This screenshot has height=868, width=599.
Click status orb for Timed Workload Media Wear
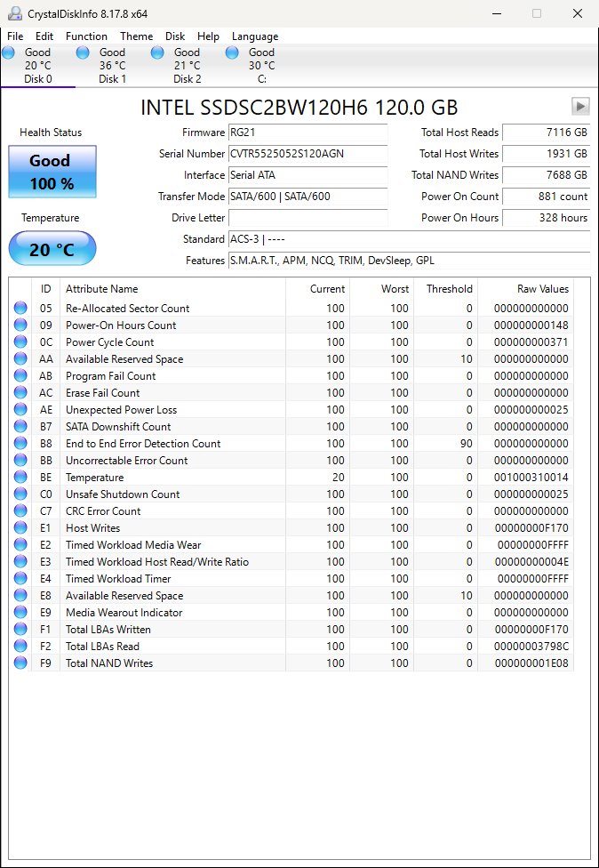point(20,544)
